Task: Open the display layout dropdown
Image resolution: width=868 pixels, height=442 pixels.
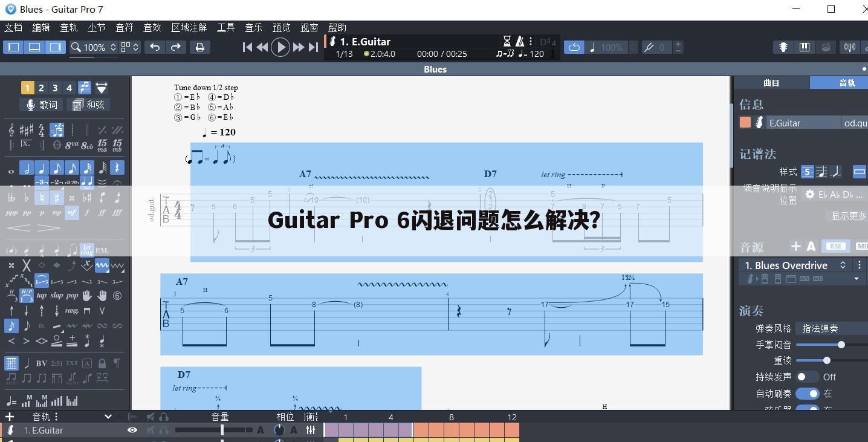Action: pyautogui.click(x=130, y=47)
